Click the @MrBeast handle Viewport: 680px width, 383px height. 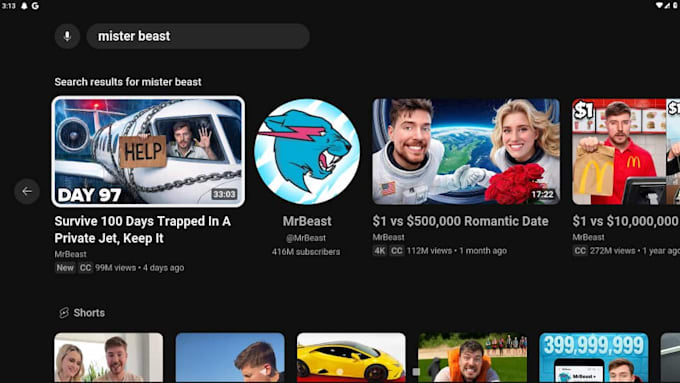click(x=306, y=238)
